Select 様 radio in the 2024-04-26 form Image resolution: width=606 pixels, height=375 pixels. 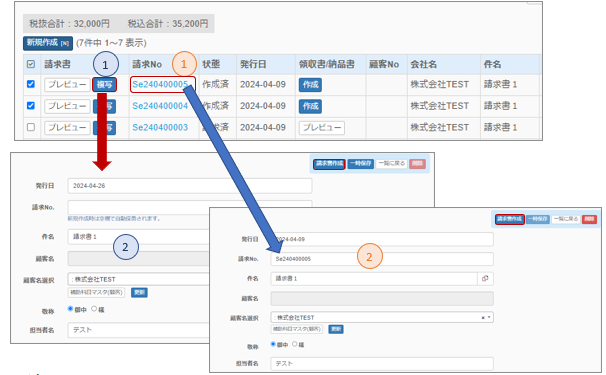(94, 309)
